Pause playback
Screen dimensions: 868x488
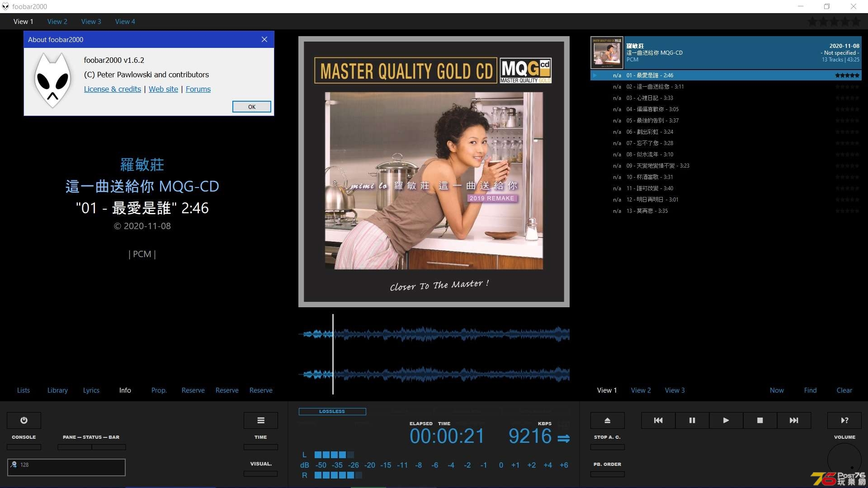click(x=692, y=420)
